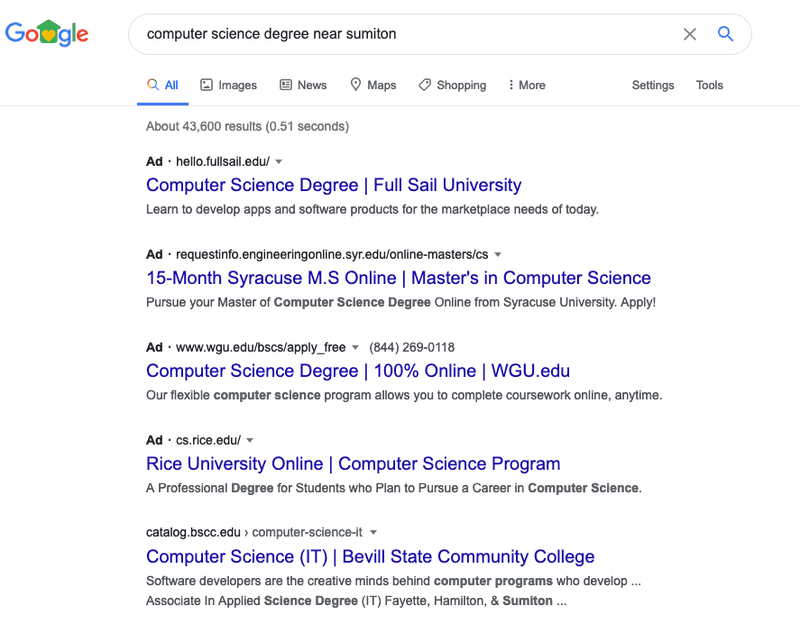Expand dropdown arrow next to hello.fullsail.edu
Screen dimensions: 800x632
279,162
